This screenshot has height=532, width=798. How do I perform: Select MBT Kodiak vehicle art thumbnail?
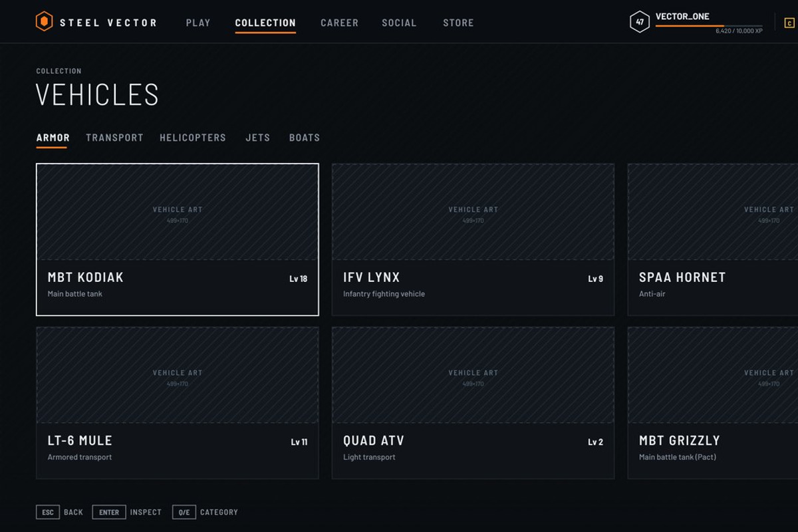[x=178, y=212]
